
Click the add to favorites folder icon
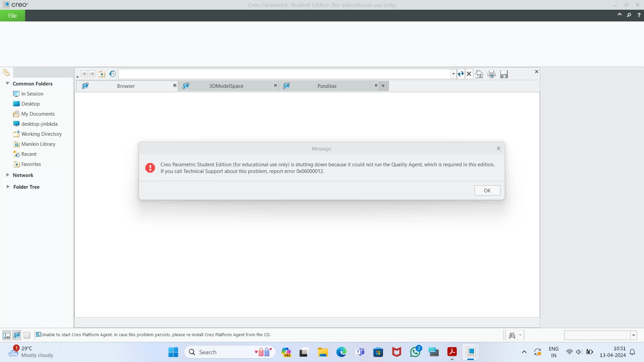102,74
